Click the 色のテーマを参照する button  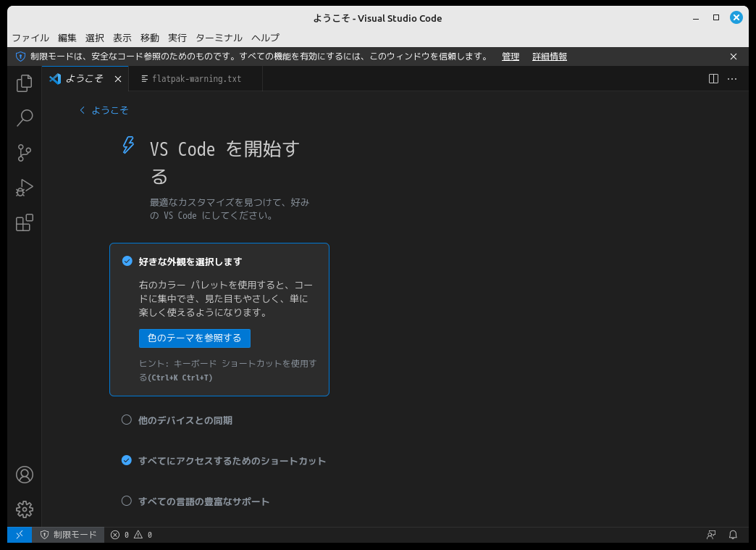click(x=194, y=338)
